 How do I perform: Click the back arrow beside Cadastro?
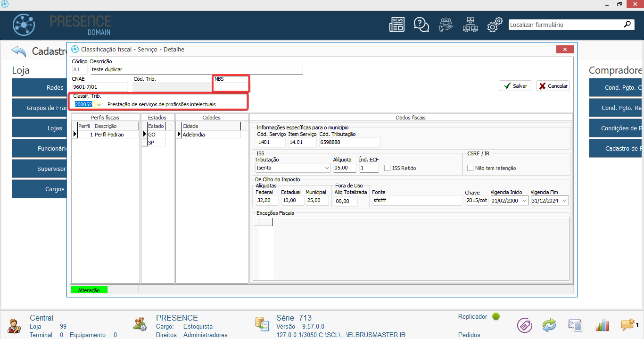click(x=19, y=51)
